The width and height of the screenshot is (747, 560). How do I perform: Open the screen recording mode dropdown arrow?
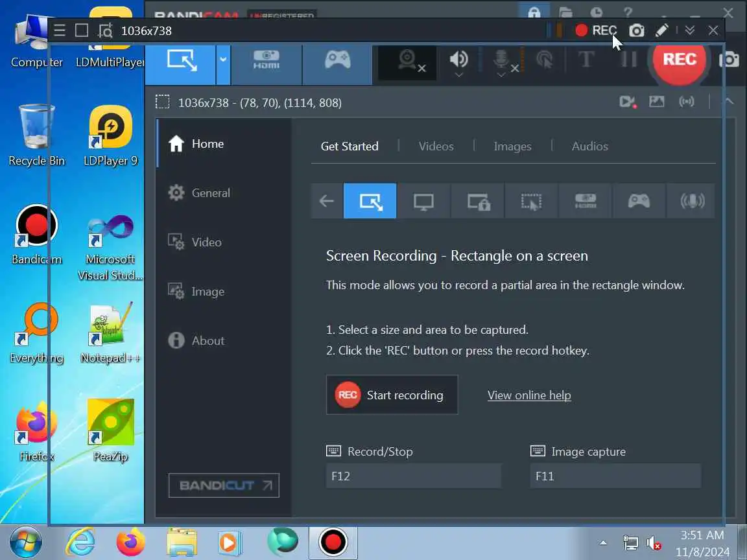click(x=223, y=62)
